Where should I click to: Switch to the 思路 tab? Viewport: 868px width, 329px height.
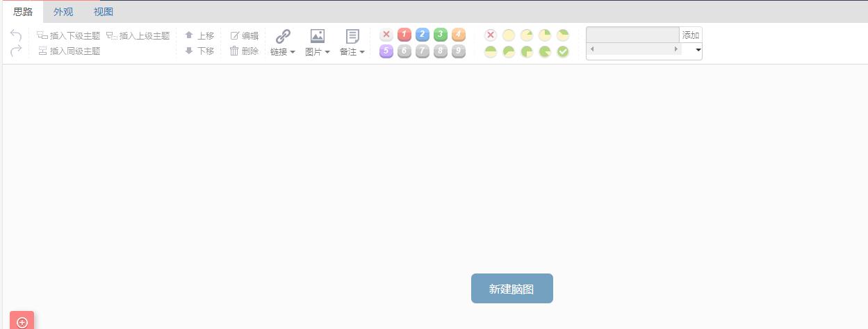(23, 12)
